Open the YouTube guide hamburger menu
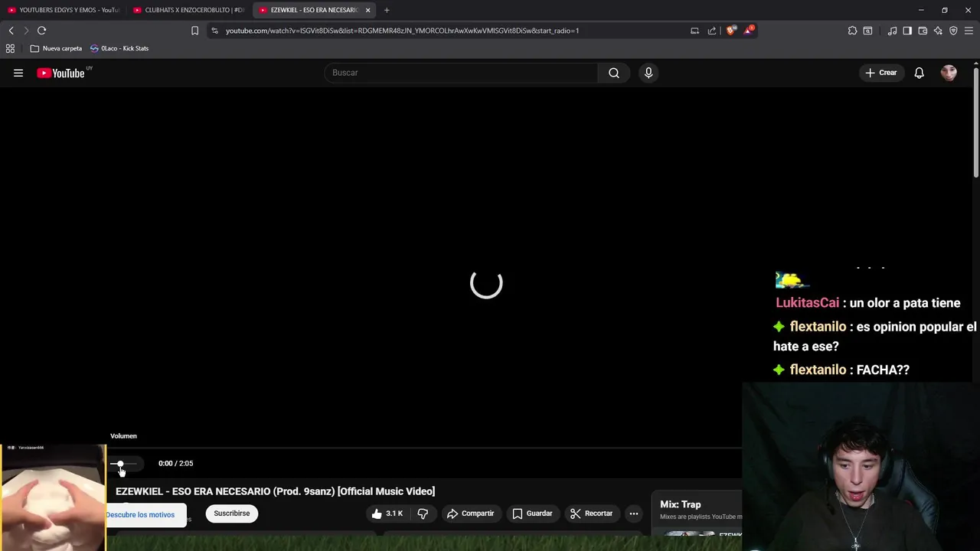 pos(18,73)
